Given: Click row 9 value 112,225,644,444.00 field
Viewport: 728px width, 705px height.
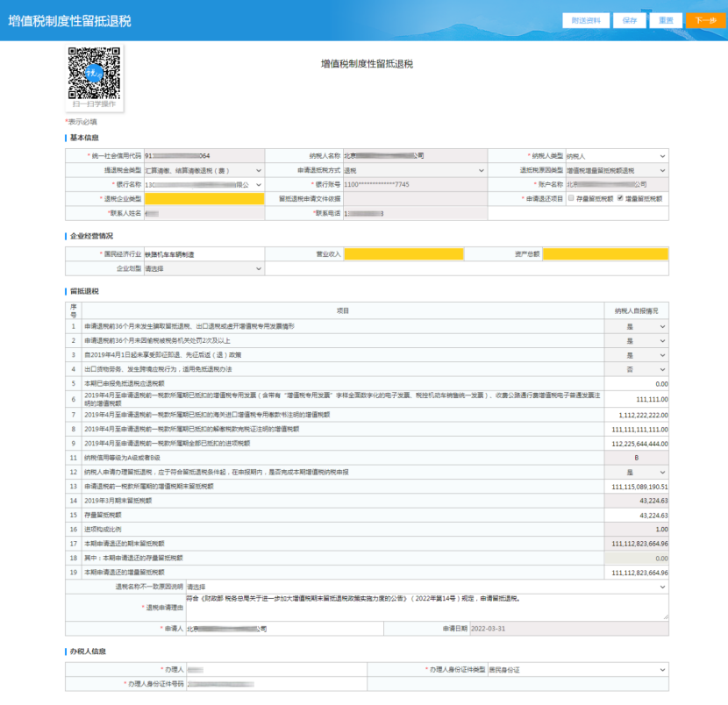Looking at the screenshot, I should (x=637, y=444).
